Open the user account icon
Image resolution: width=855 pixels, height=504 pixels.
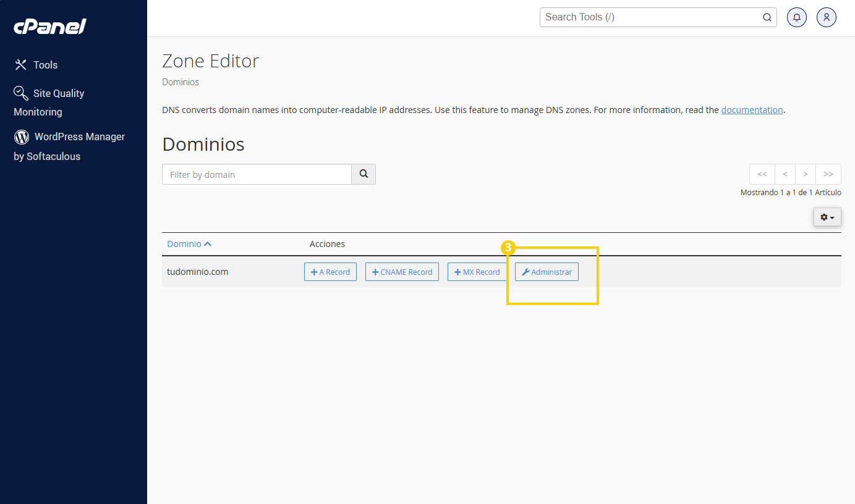coord(827,17)
